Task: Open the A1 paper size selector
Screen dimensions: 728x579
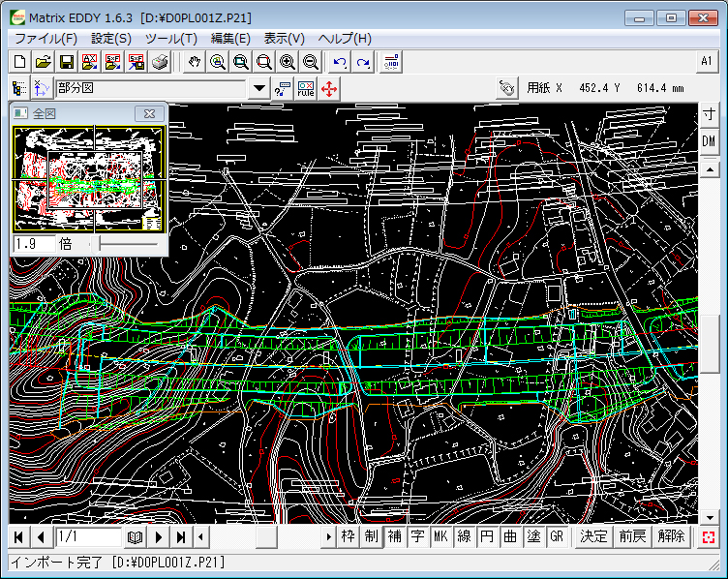Action: [707, 61]
